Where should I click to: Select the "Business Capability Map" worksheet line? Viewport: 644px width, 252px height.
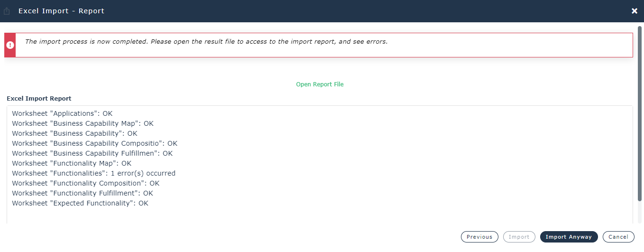point(83,123)
